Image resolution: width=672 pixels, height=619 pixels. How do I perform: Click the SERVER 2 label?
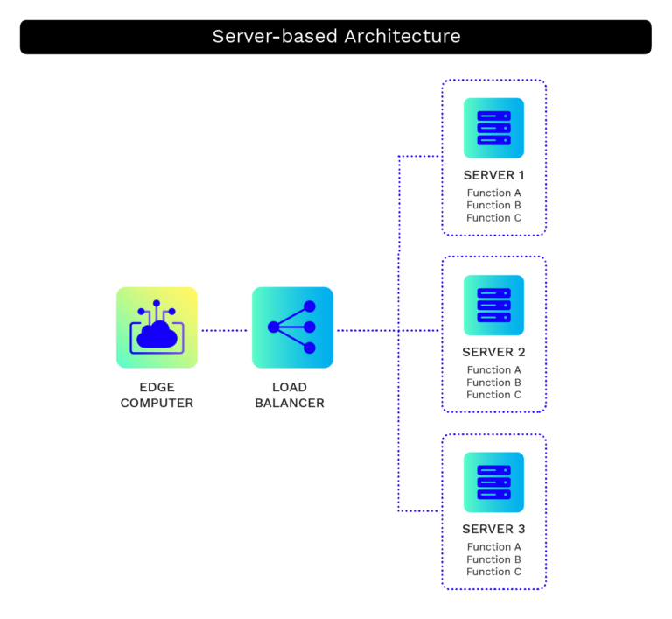[493, 352]
